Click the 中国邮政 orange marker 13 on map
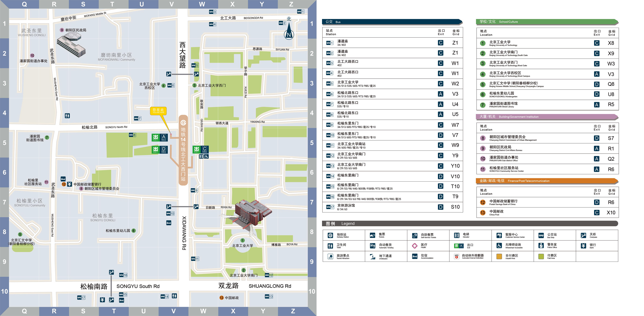644x316 pixels. (221, 298)
